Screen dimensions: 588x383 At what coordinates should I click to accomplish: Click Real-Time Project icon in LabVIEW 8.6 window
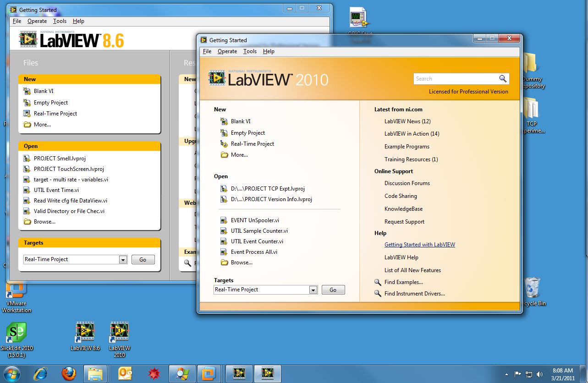[x=27, y=114]
